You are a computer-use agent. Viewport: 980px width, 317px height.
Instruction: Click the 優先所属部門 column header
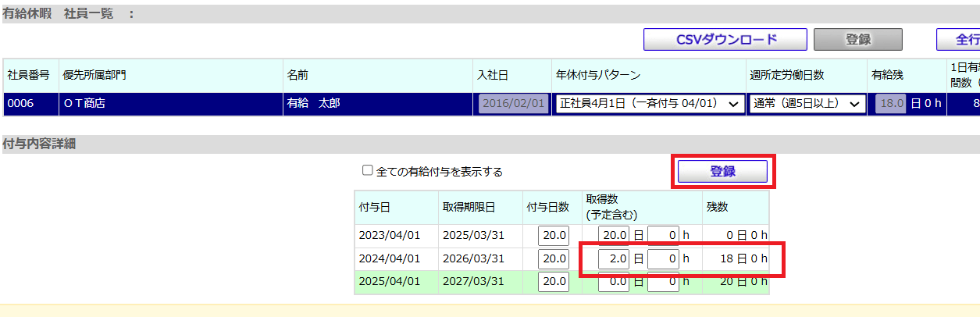tap(94, 75)
